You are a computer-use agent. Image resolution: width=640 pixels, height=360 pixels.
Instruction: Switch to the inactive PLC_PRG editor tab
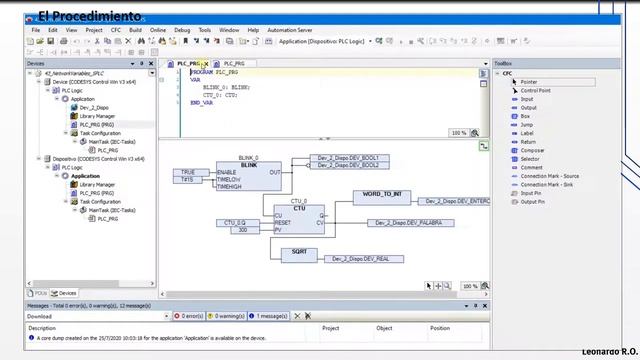[x=234, y=64]
